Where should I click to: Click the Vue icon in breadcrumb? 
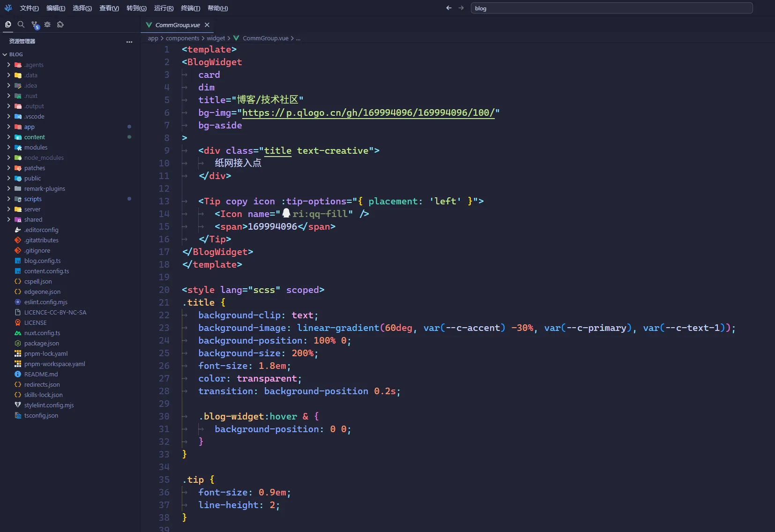pos(236,38)
